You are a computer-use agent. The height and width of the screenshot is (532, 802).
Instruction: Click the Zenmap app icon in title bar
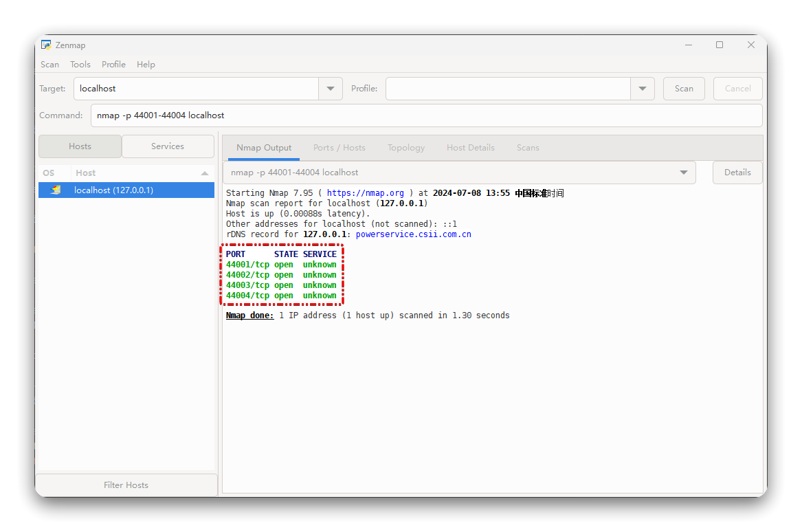tap(46, 45)
